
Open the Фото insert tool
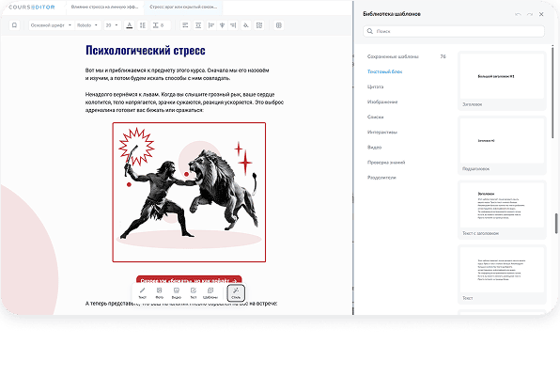tap(160, 292)
